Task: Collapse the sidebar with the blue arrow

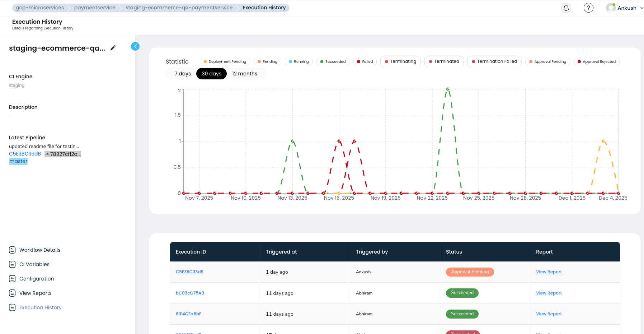Action: coord(135,46)
